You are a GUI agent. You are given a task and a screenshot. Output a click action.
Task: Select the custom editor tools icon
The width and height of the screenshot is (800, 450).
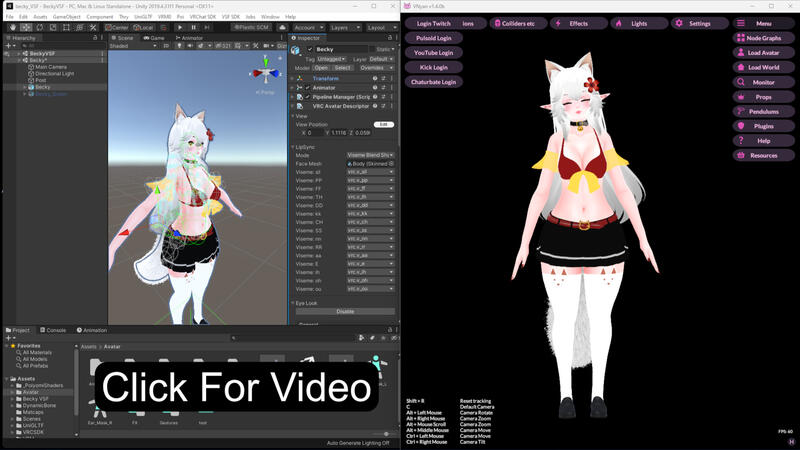pos(92,27)
